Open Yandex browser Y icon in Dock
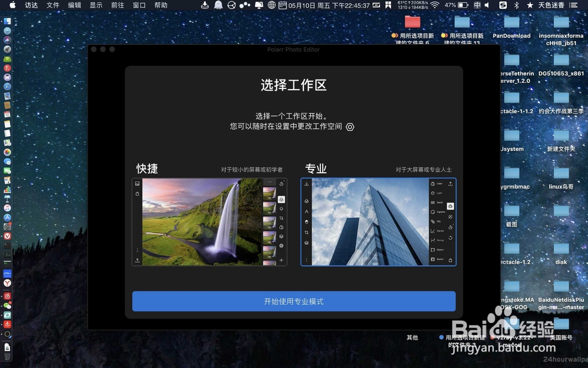This screenshot has width=588, height=368. tap(7, 283)
